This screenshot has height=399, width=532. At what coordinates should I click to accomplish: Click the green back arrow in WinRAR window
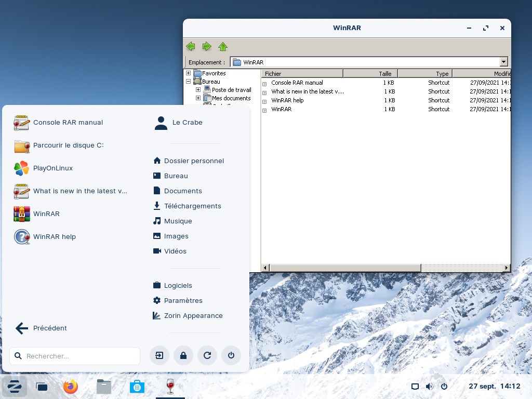click(x=191, y=46)
